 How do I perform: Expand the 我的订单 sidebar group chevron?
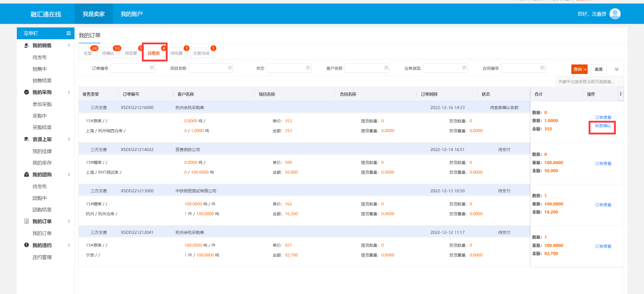(68, 221)
